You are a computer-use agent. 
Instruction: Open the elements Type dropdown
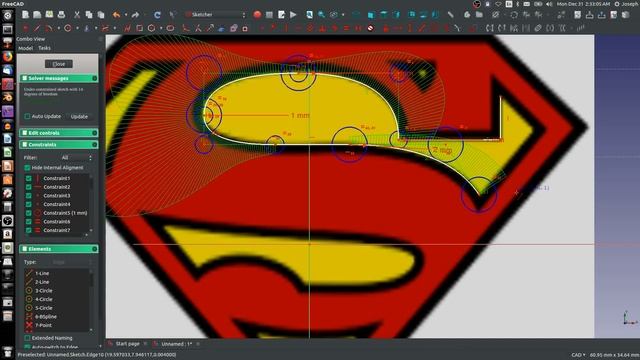(x=70, y=262)
